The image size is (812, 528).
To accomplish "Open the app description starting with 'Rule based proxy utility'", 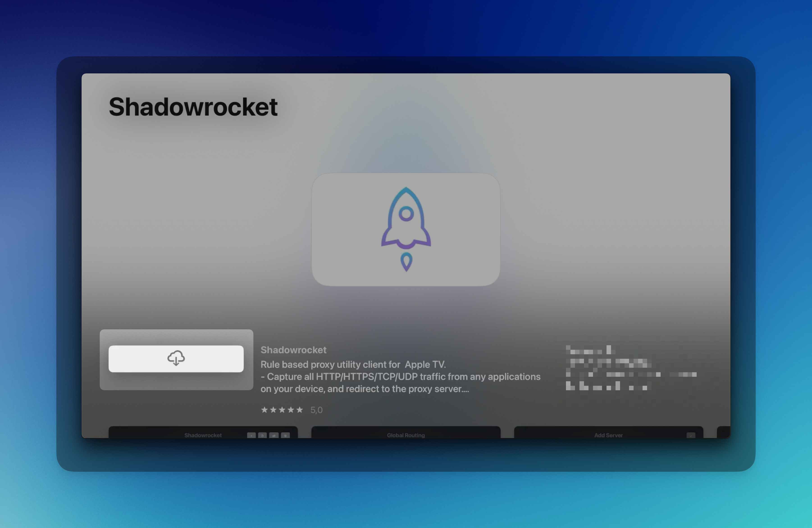I will tap(353, 364).
